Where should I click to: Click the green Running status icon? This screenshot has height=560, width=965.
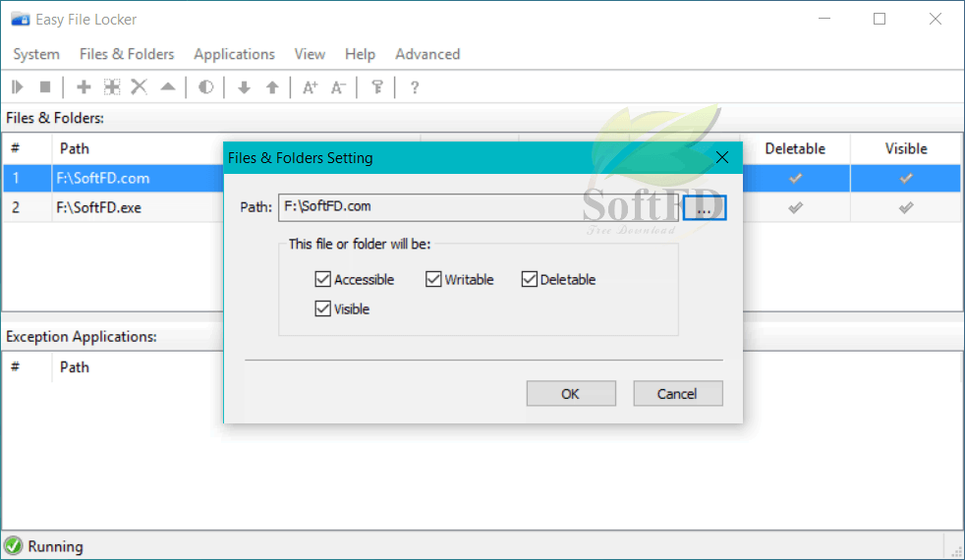point(13,546)
